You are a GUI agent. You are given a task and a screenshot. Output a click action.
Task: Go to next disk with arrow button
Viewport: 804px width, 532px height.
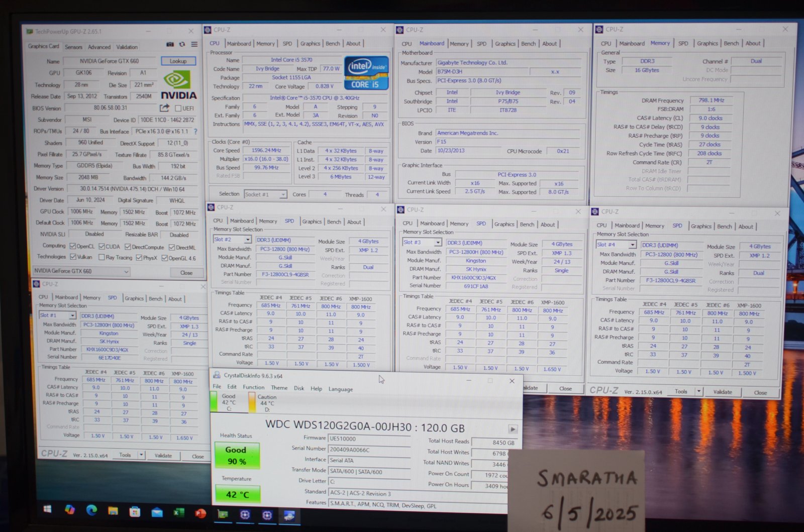(513, 429)
